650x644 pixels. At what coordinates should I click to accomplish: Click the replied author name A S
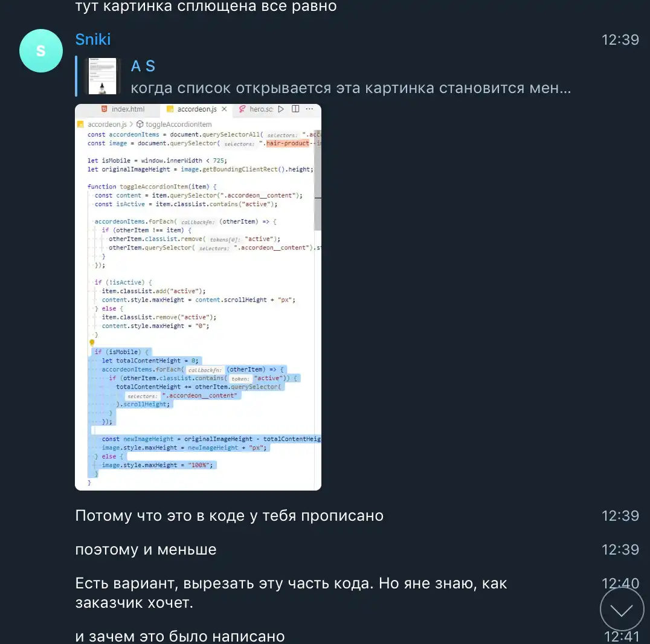pyautogui.click(x=143, y=66)
